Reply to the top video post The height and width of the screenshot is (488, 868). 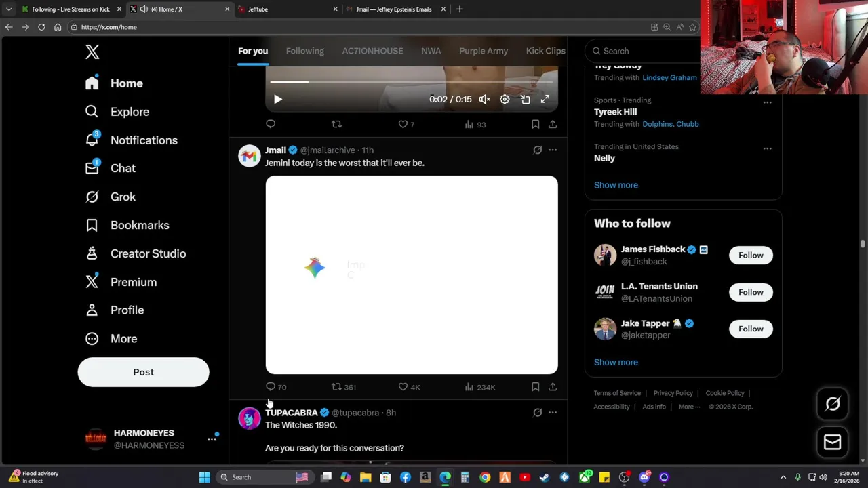click(271, 124)
